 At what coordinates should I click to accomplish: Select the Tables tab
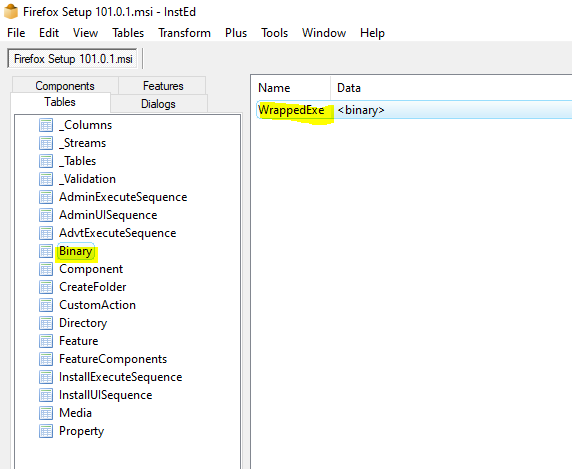[x=60, y=102]
